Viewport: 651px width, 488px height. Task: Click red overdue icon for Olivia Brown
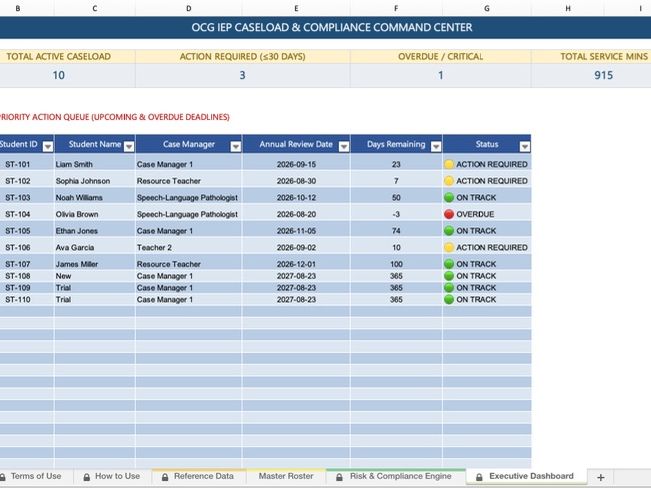click(x=449, y=214)
